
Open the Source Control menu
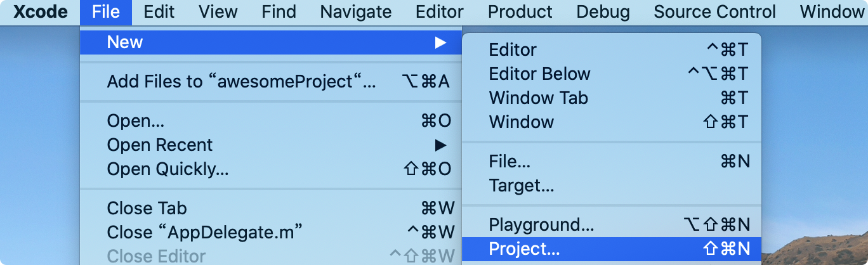[714, 12]
